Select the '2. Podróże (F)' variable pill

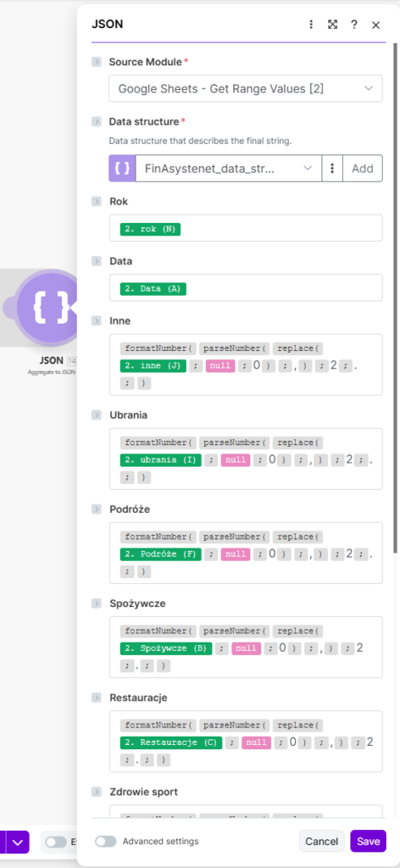tap(160, 554)
